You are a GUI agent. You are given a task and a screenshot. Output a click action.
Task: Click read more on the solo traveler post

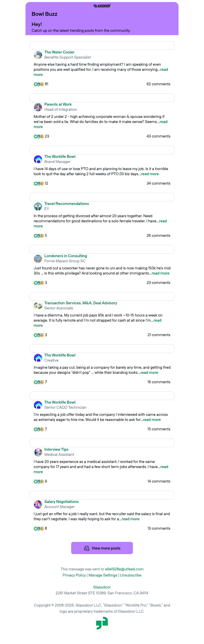(x=163, y=221)
